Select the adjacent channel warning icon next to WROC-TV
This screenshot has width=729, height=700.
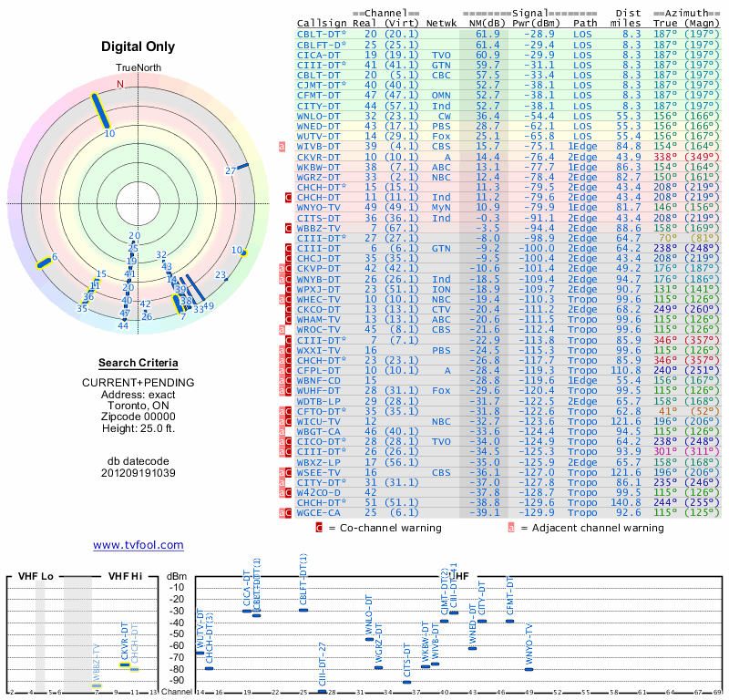click(x=282, y=328)
